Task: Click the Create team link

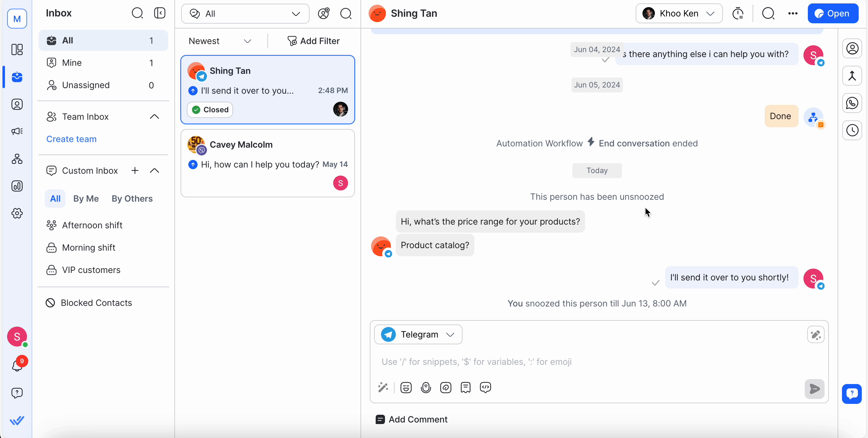Action: point(71,139)
